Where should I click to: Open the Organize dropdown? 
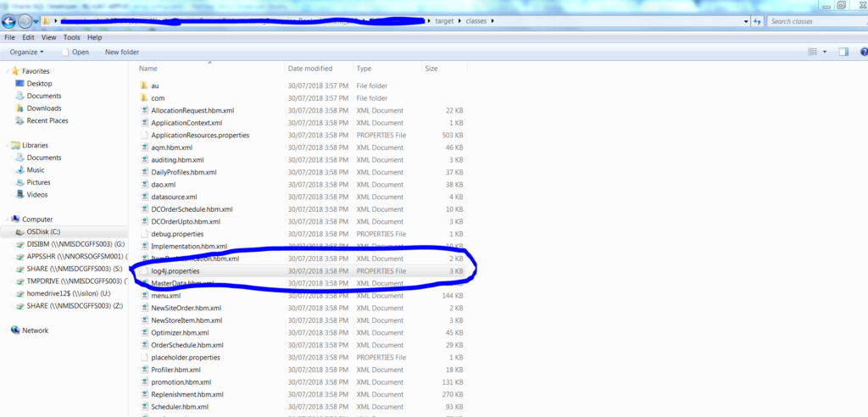[x=26, y=52]
